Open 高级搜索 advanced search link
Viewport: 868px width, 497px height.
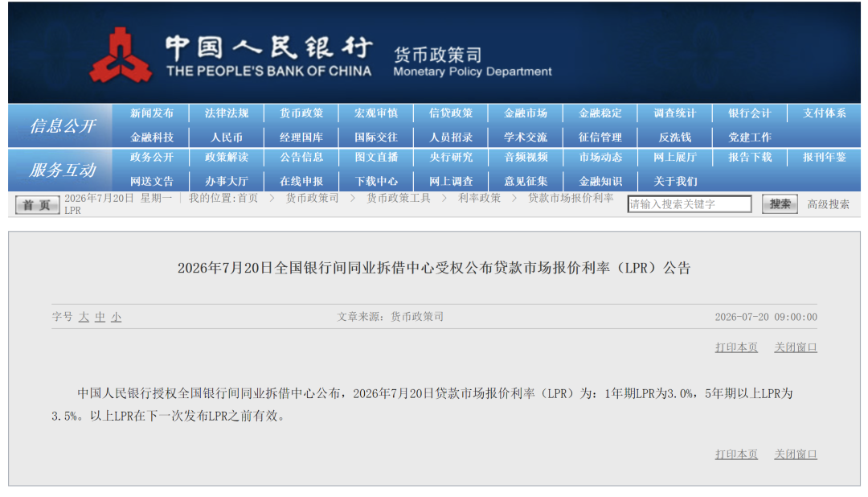tap(828, 204)
